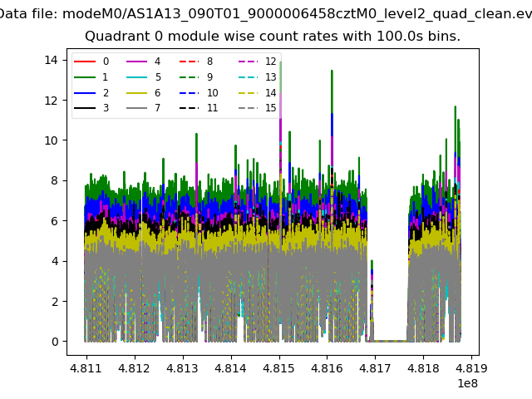Click the cyan line swatch for module 5
The image size is (532, 399).
136,77
